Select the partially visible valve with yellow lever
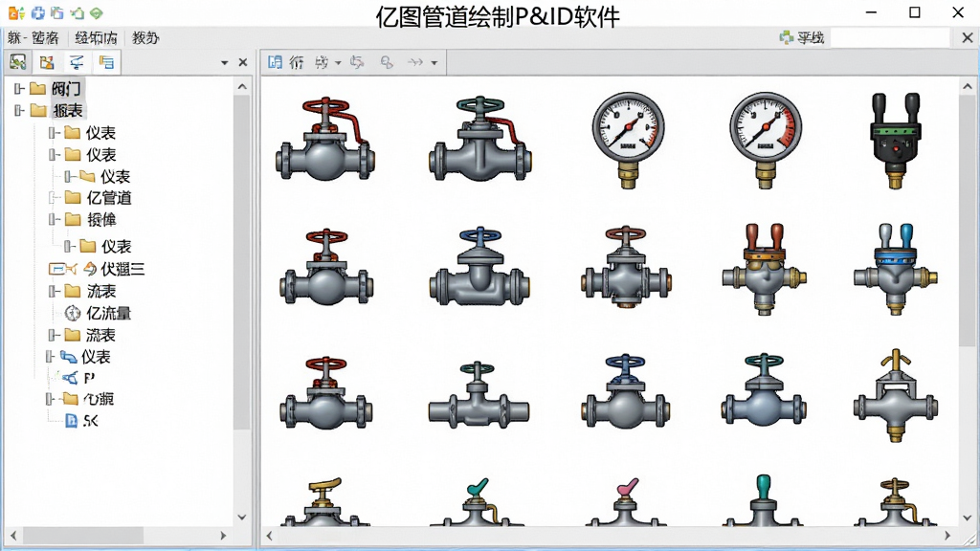 [x=325, y=502]
